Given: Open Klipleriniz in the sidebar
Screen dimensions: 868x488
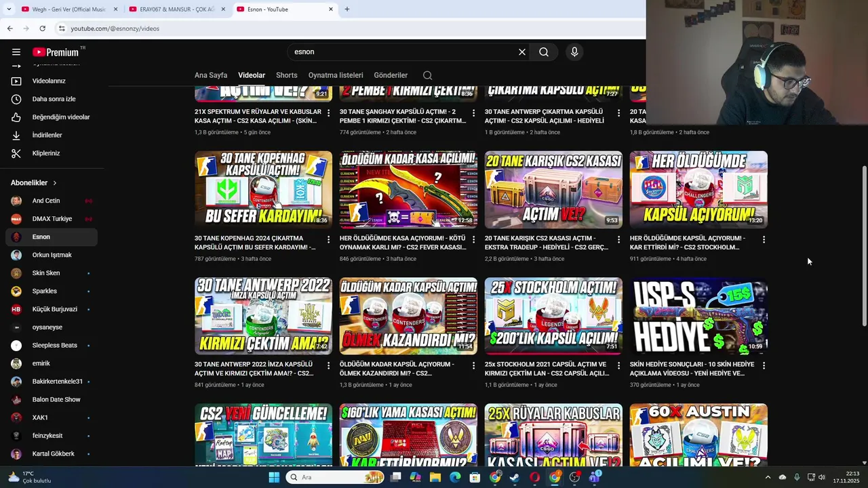Looking at the screenshot, I should pos(52,153).
